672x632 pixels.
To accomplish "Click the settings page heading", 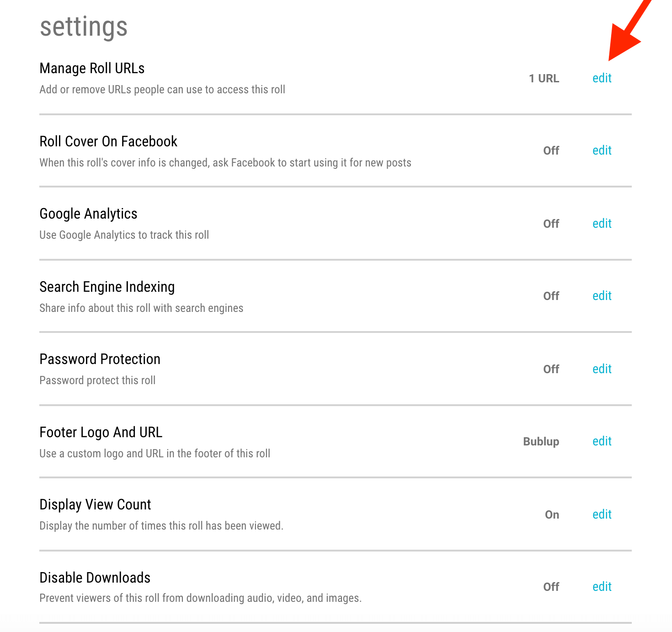I will pos(84,27).
